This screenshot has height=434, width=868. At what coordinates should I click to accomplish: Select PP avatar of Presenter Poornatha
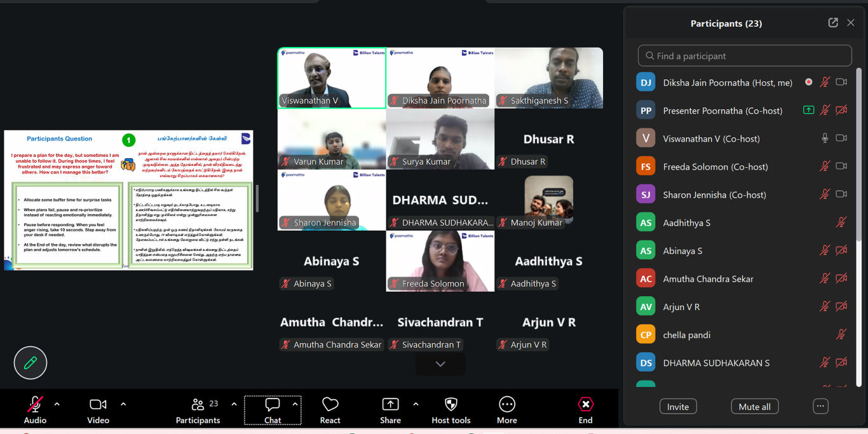pyautogui.click(x=646, y=111)
